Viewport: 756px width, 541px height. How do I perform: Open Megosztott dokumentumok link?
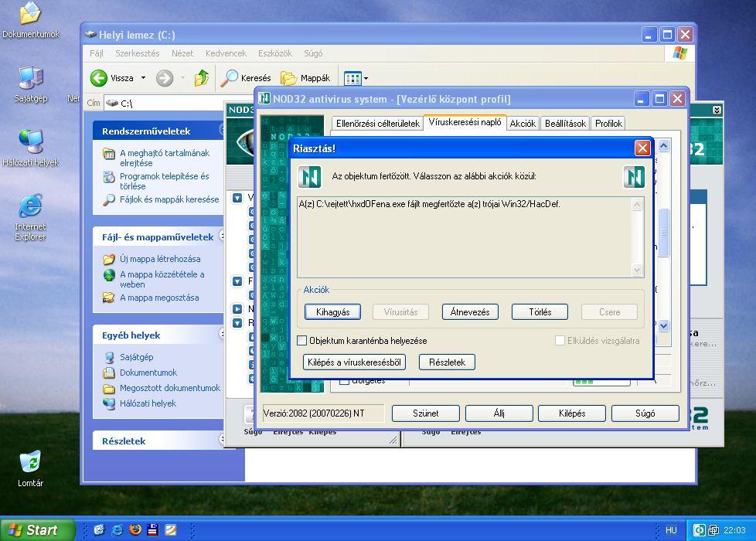pos(170,388)
